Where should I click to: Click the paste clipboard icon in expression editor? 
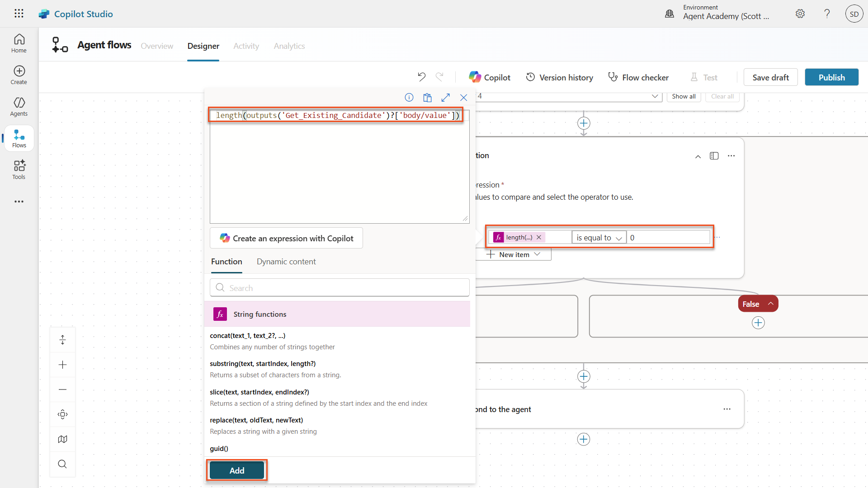(x=427, y=98)
